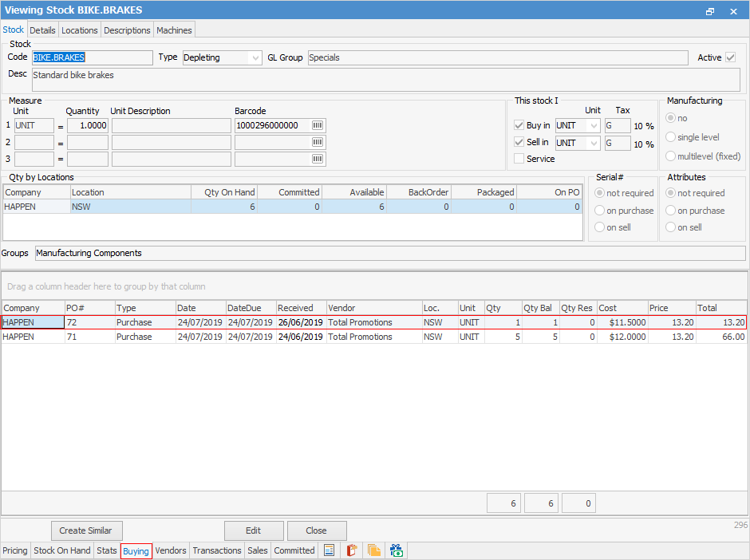Click barcode icon in third barcode row
This screenshot has height=560, width=750.
click(318, 159)
